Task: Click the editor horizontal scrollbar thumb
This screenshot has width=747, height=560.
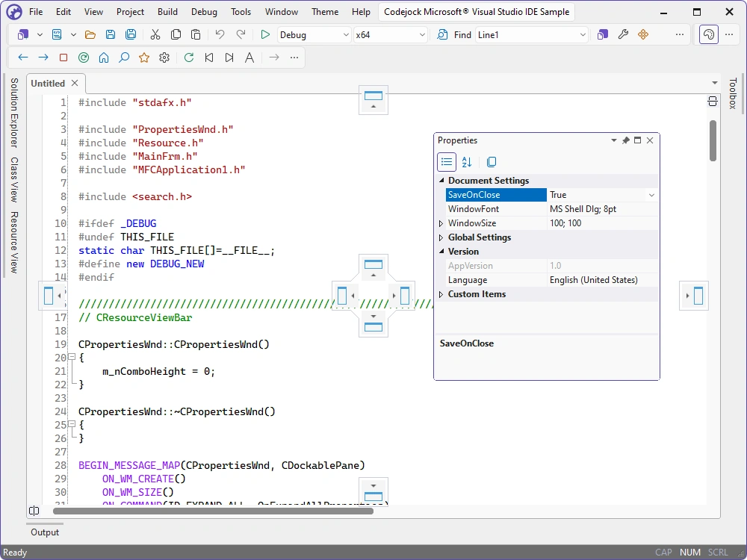Action: point(214,511)
